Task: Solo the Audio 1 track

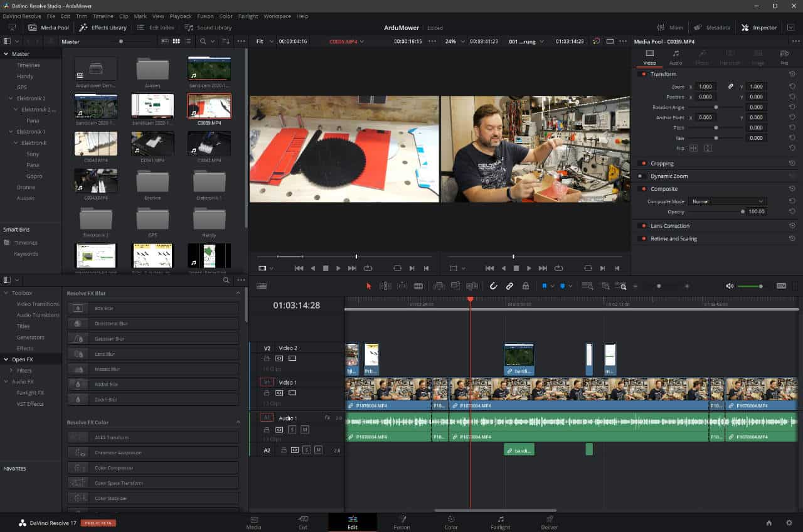Action: point(292,430)
